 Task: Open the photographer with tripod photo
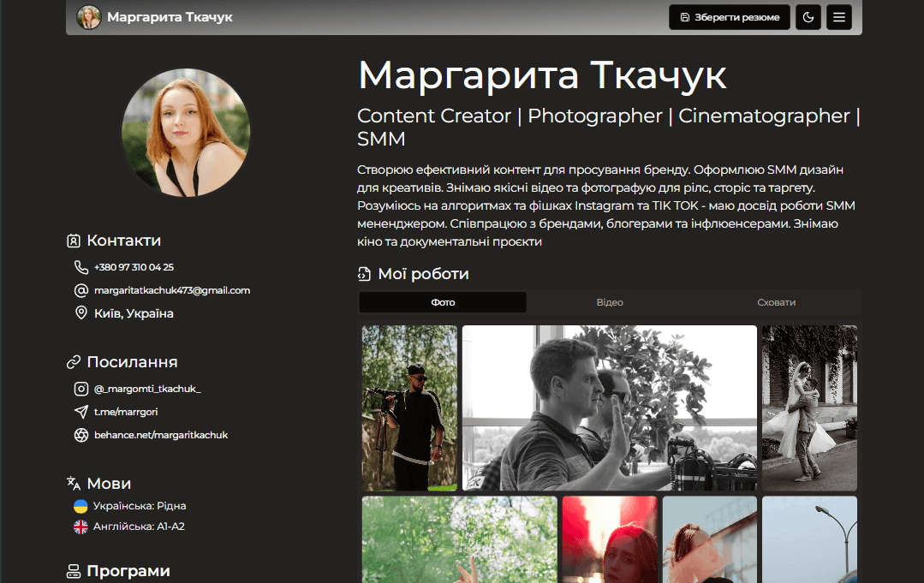pos(409,408)
